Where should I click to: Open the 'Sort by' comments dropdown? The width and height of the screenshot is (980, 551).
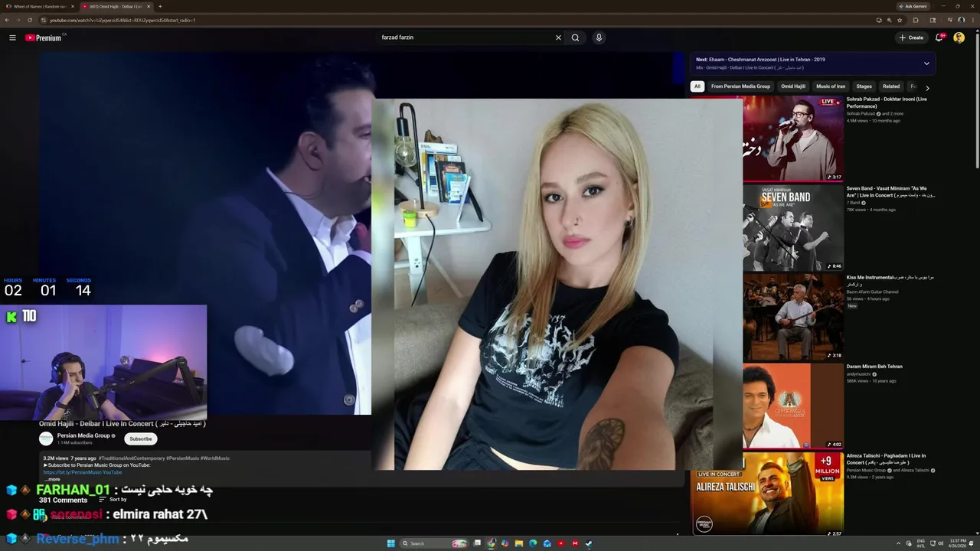point(113,499)
